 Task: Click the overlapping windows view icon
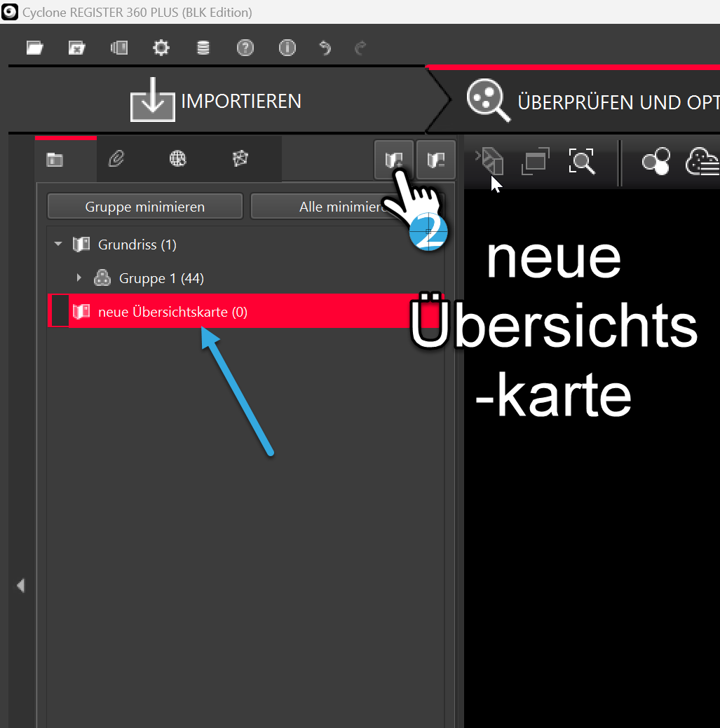click(536, 161)
